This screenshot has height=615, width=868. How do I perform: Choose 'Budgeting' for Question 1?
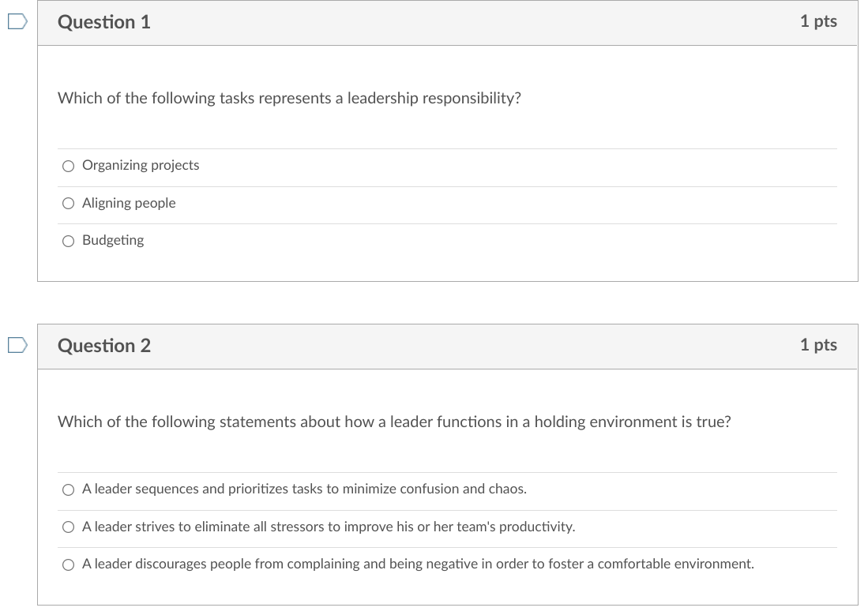coord(69,240)
